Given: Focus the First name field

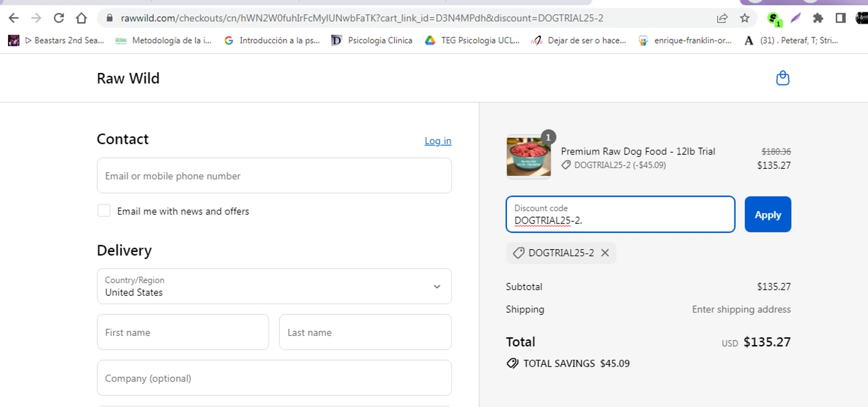Looking at the screenshot, I should tap(183, 332).
